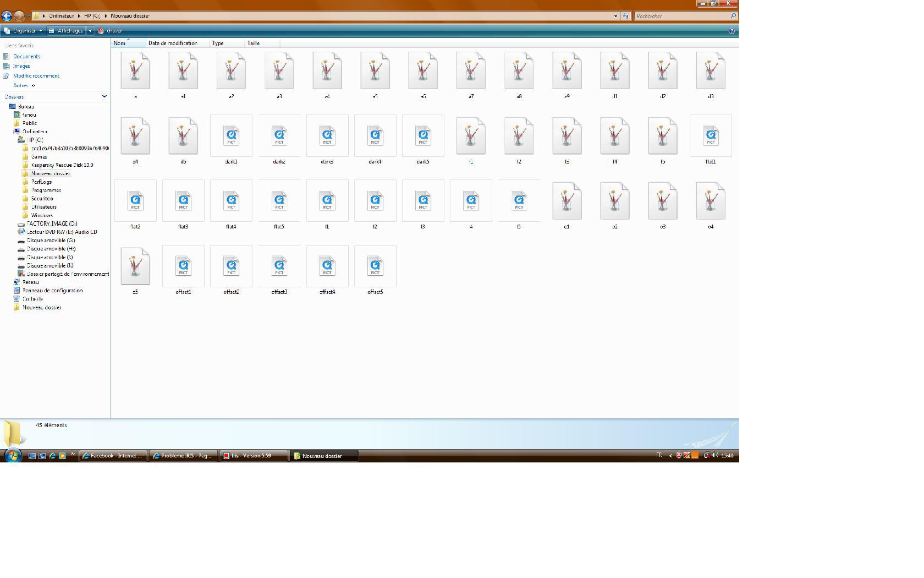Open the Help question mark icon
The height and width of the screenshot is (578, 924).
732,31
